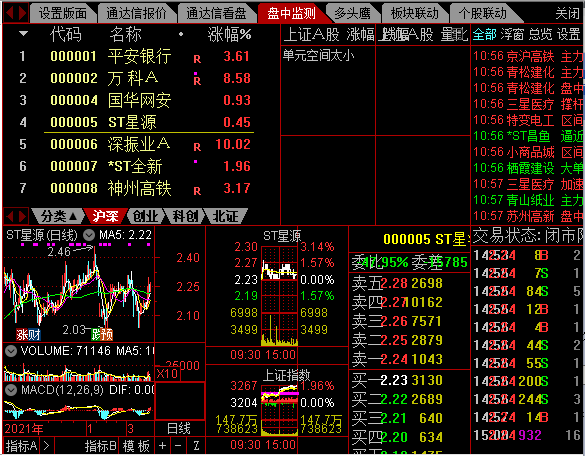585x456 pixels.
Task: Click the 模板 button
Action: click(136, 446)
